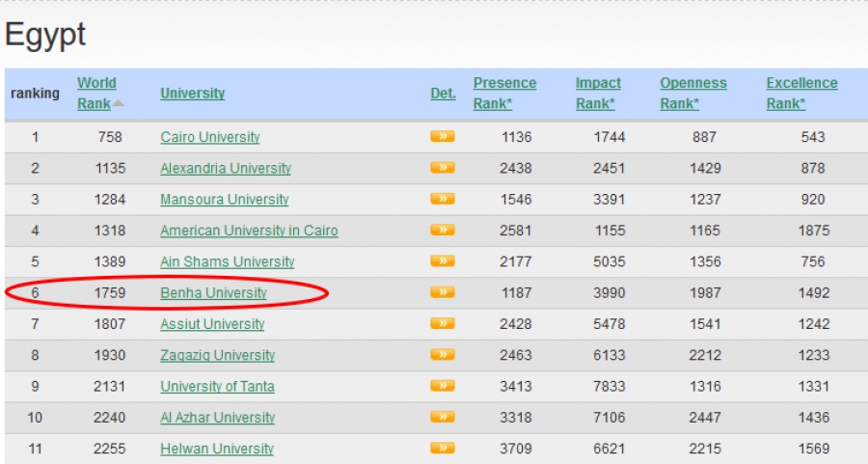The height and width of the screenshot is (464, 868).
Task: Open details icon for Mansoura University
Action: click(x=443, y=198)
